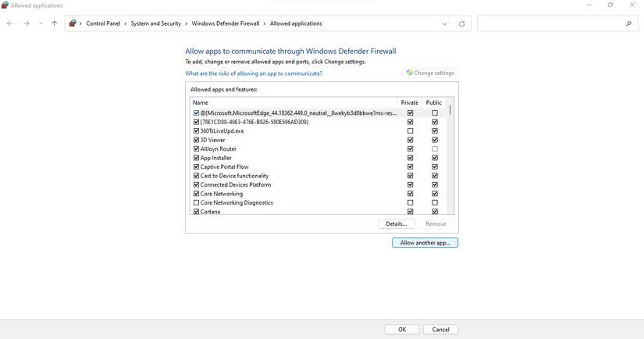The height and width of the screenshot is (339, 644).
Task: Click the Allow another app button
Action: [425, 243]
